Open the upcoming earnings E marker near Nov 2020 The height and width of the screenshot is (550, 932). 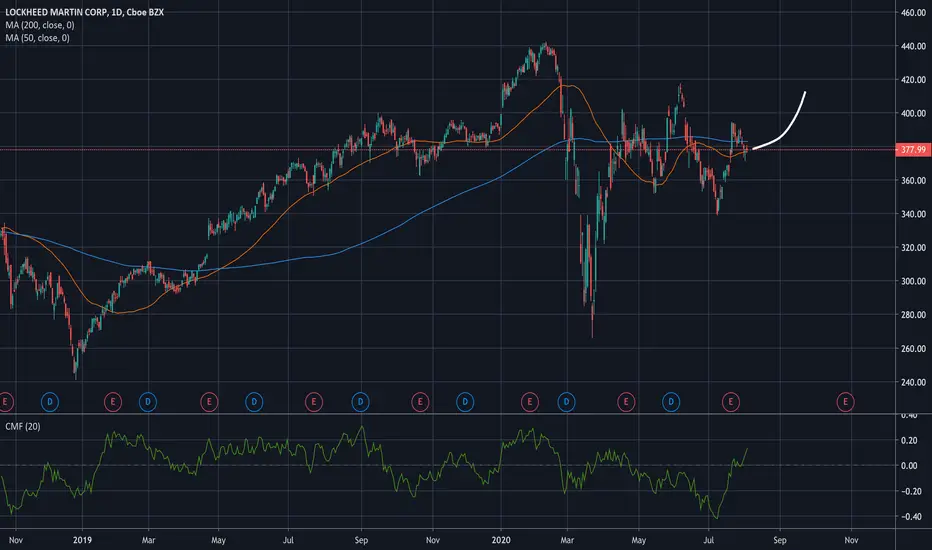(x=845, y=402)
